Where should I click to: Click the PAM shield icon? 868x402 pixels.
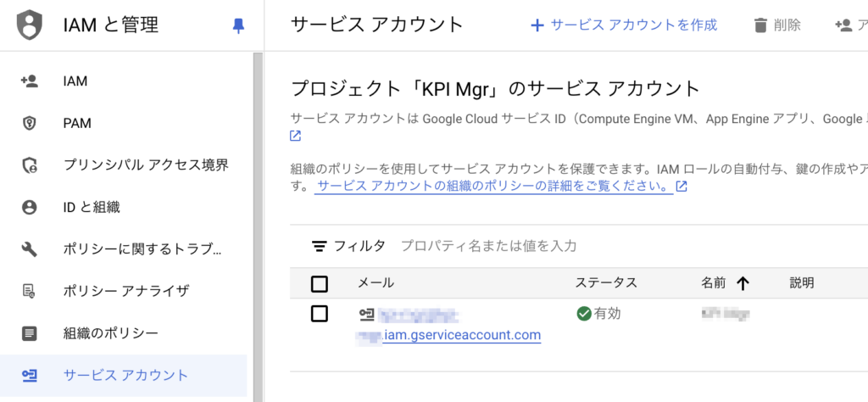click(x=30, y=124)
